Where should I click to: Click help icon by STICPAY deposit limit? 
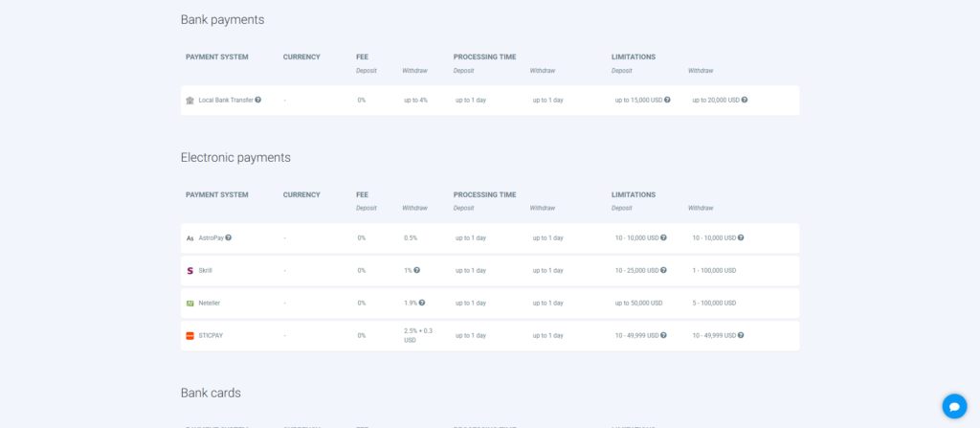663,335
